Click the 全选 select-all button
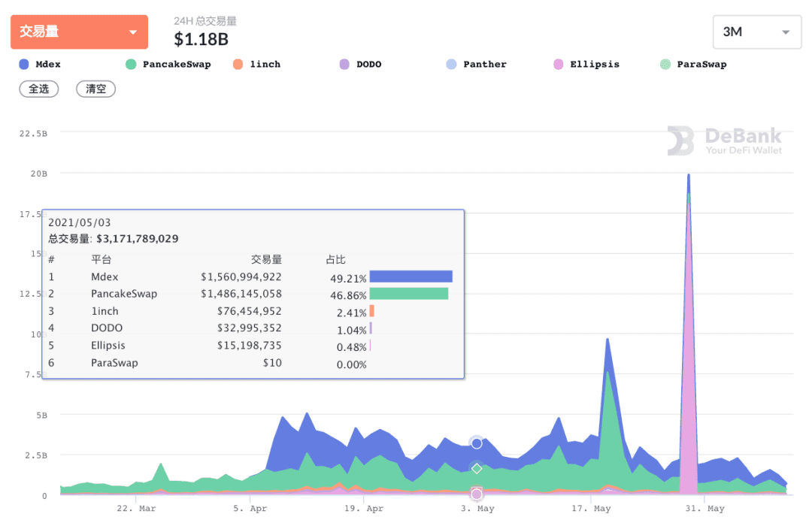This screenshot has height=526, width=812. point(39,89)
